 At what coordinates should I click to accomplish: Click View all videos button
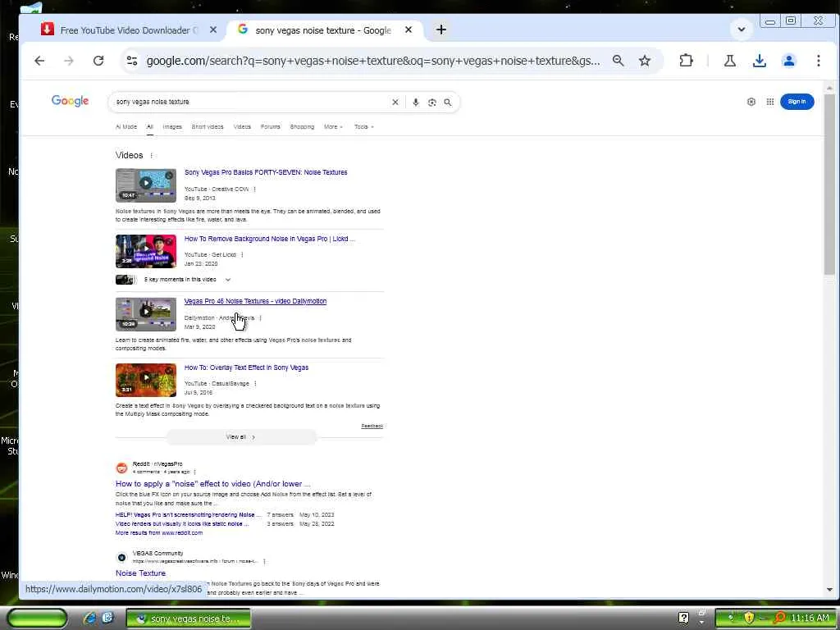point(241,437)
